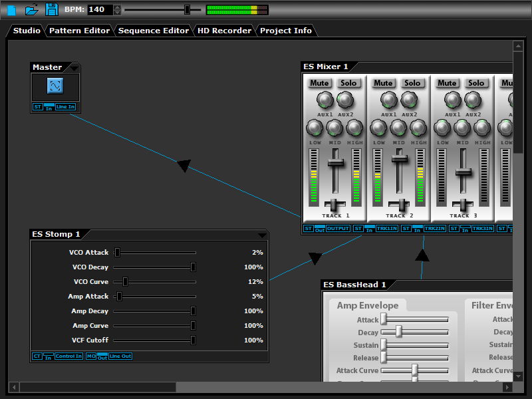
Task: Click the ES Mixer OUTPUT connector
Action: tap(338, 229)
